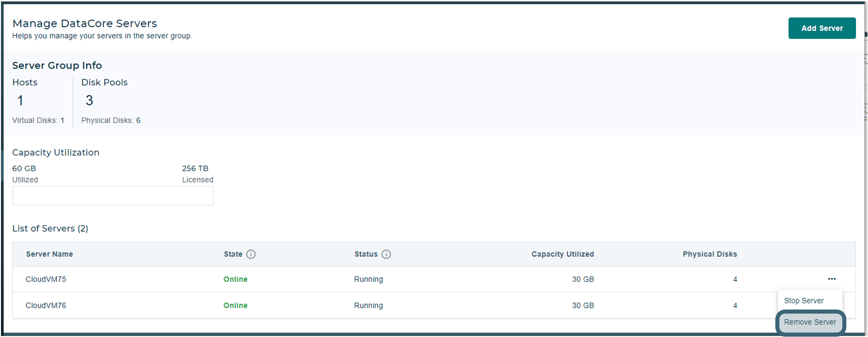The height and width of the screenshot is (337, 868).
Task: Click the Capacity Utilized column header
Action: click(x=562, y=254)
